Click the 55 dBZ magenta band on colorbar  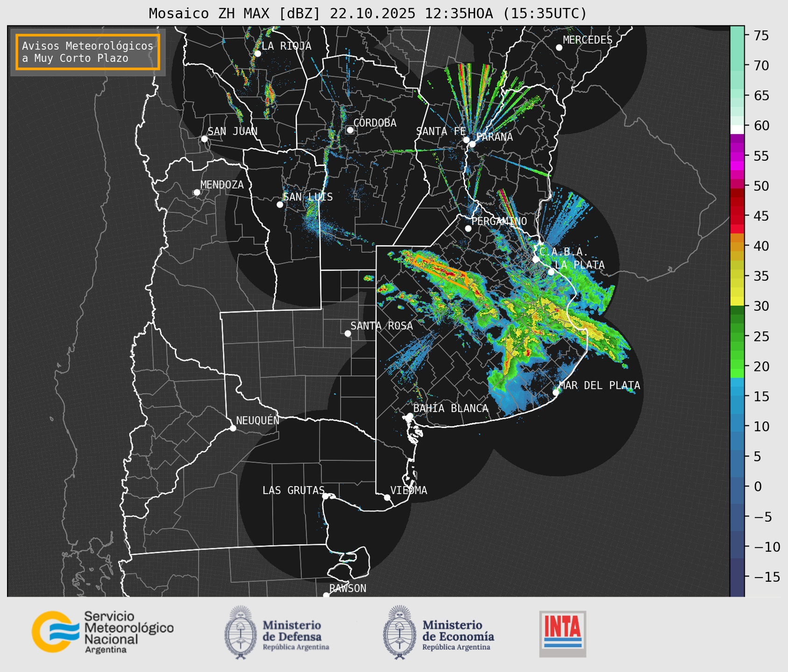pos(737,156)
